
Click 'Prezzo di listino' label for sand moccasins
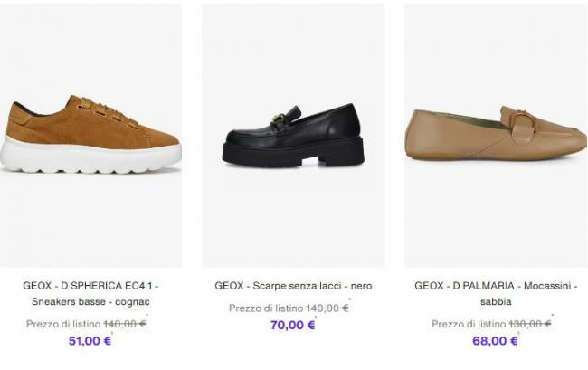469,324
